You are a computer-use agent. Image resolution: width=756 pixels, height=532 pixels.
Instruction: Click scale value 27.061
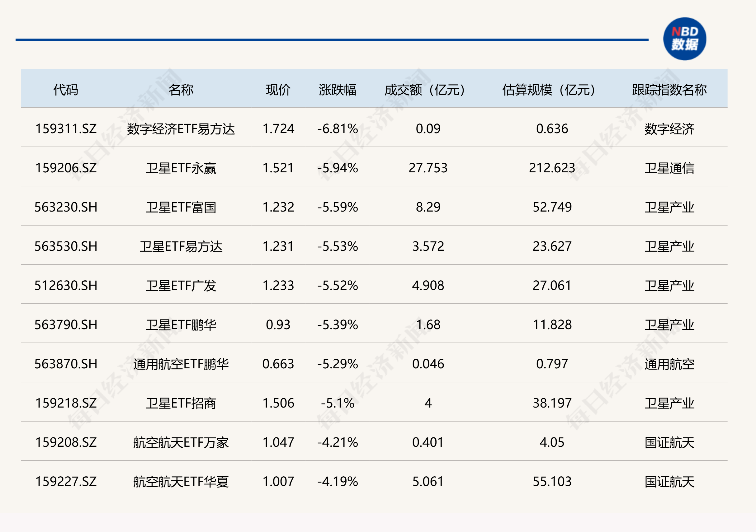[x=552, y=285]
